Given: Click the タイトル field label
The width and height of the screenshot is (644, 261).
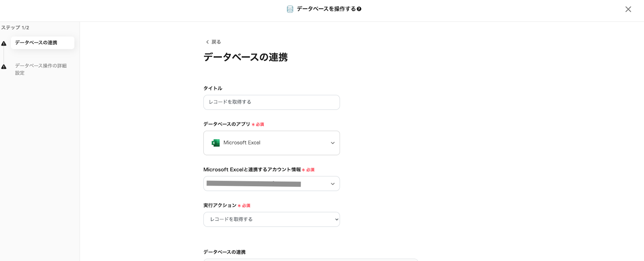Looking at the screenshot, I should click(213, 88).
